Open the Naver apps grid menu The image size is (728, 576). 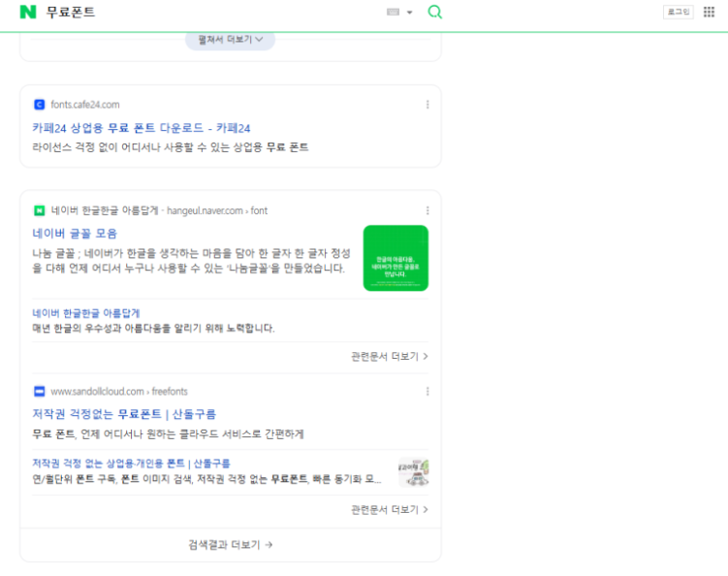pos(709,12)
